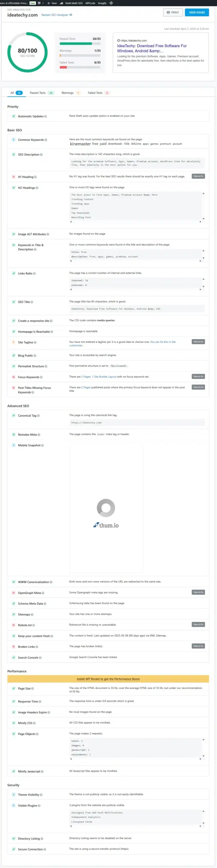
Task: Click the comments bubble icon in the admin bar
Action: (40, 3)
